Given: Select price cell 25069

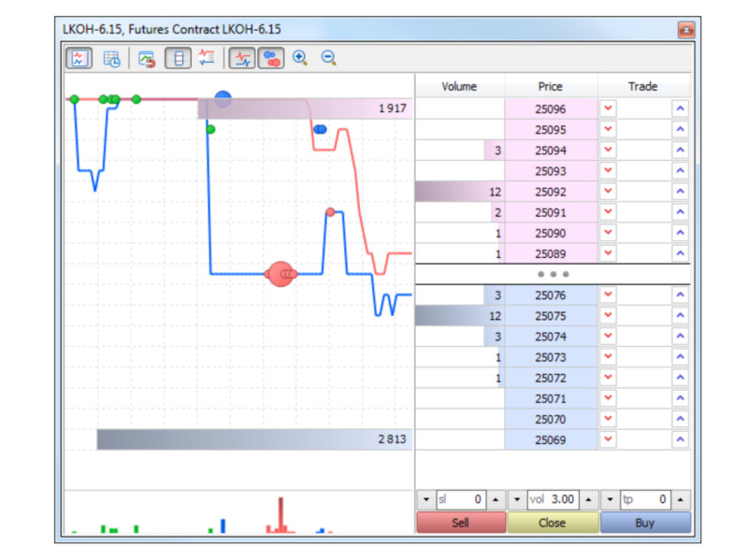Looking at the screenshot, I should [551, 439].
